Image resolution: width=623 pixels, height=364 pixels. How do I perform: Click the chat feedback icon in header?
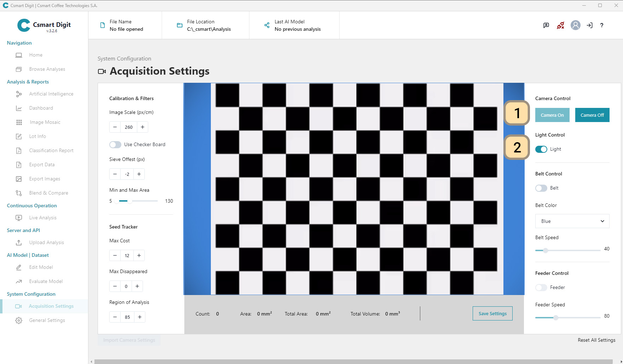[x=546, y=25]
